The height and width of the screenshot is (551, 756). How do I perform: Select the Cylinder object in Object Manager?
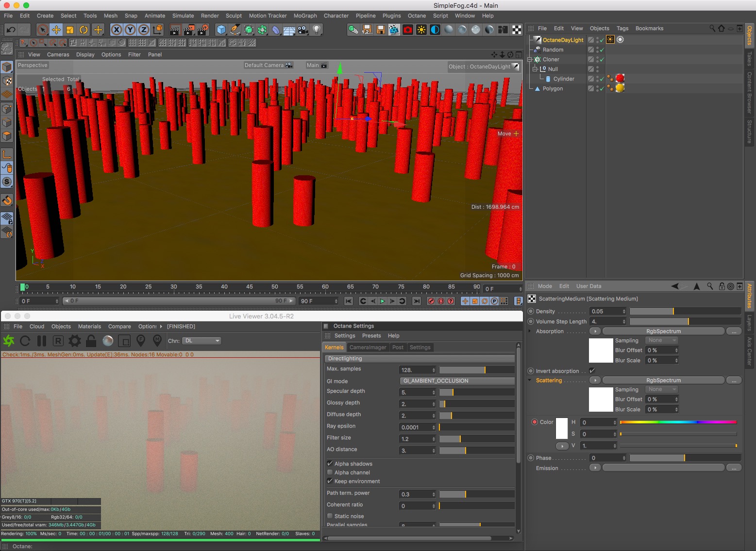(563, 79)
